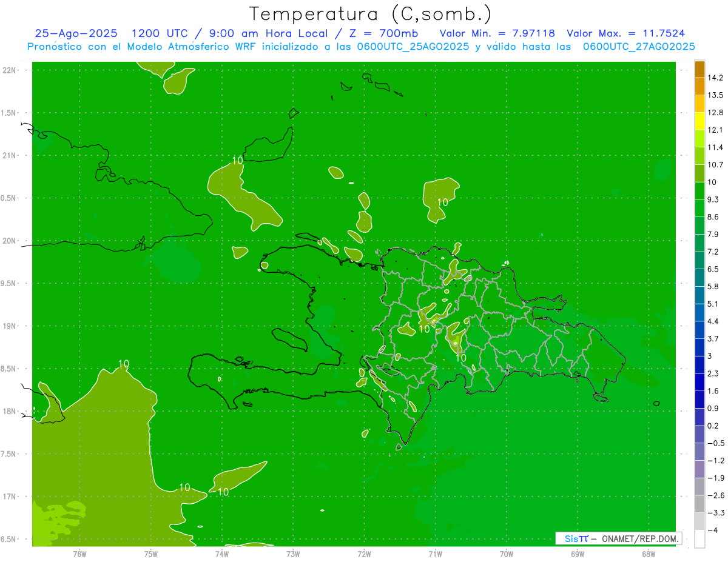728x562 pixels.
Task: Click the orange legend swatch between 13.5 and 14.2
Action: [x=699, y=86]
